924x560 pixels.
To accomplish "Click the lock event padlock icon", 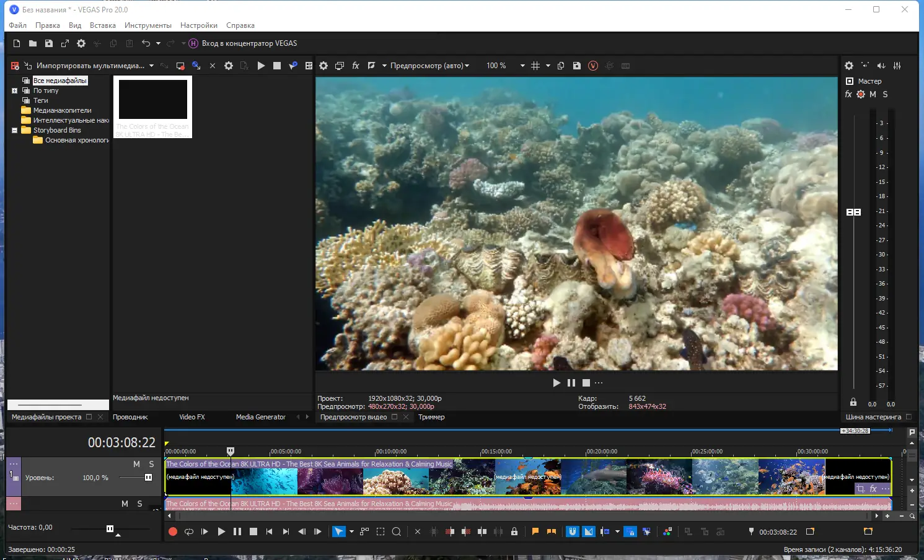I will [514, 532].
